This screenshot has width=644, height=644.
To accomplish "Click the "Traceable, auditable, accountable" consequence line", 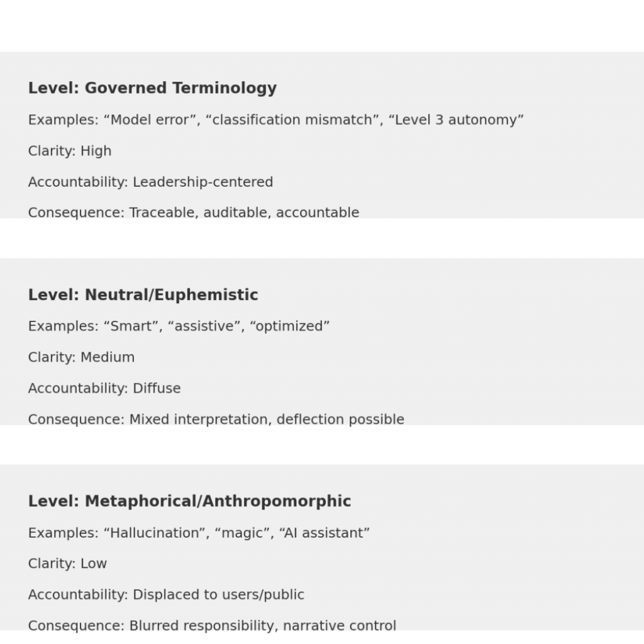I will [194, 213].
